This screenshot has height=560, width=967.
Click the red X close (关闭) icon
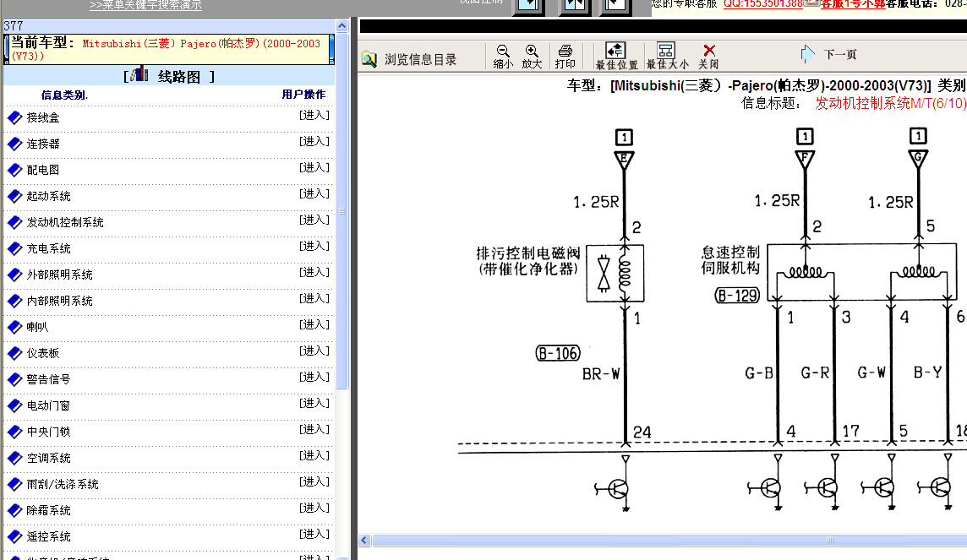point(709,51)
